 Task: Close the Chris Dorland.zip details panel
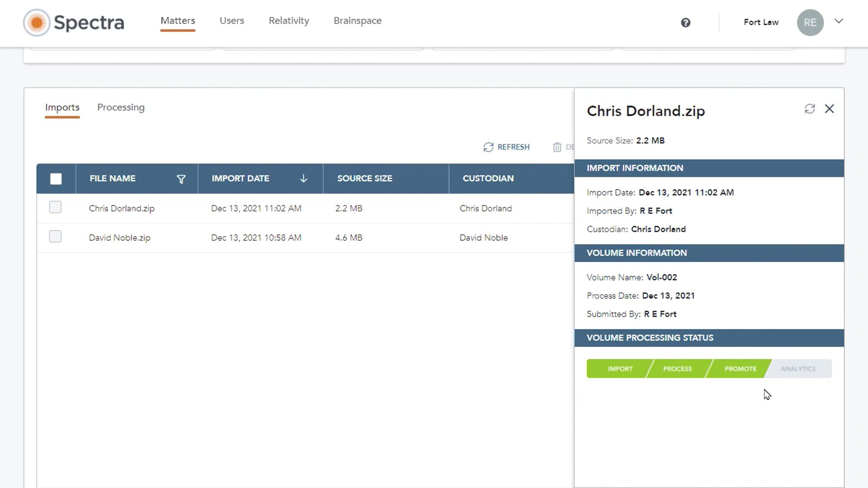[829, 109]
